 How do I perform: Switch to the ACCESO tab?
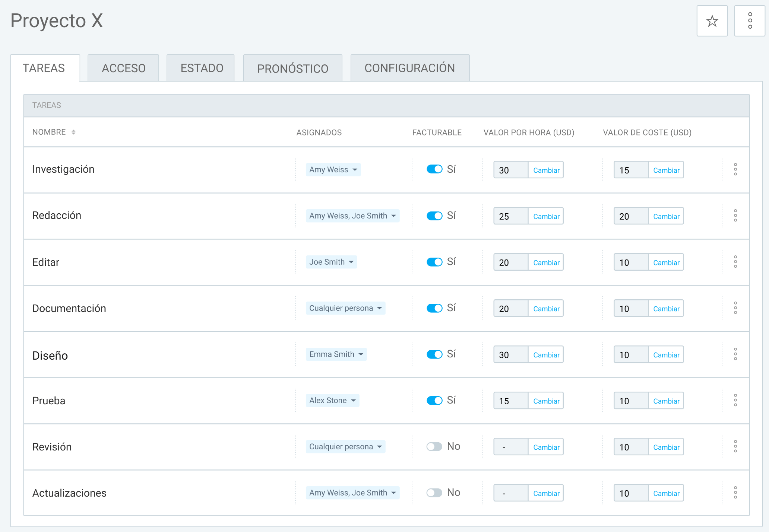pyautogui.click(x=123, y=68)
